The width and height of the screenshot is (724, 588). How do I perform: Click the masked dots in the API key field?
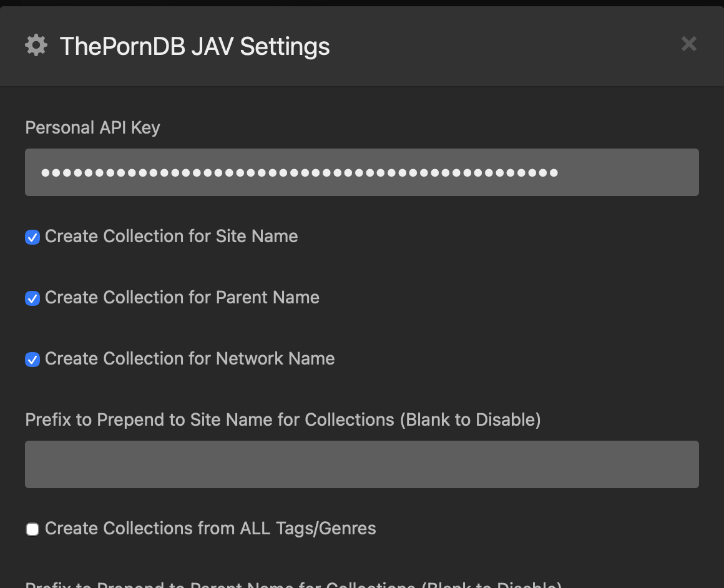300,172
